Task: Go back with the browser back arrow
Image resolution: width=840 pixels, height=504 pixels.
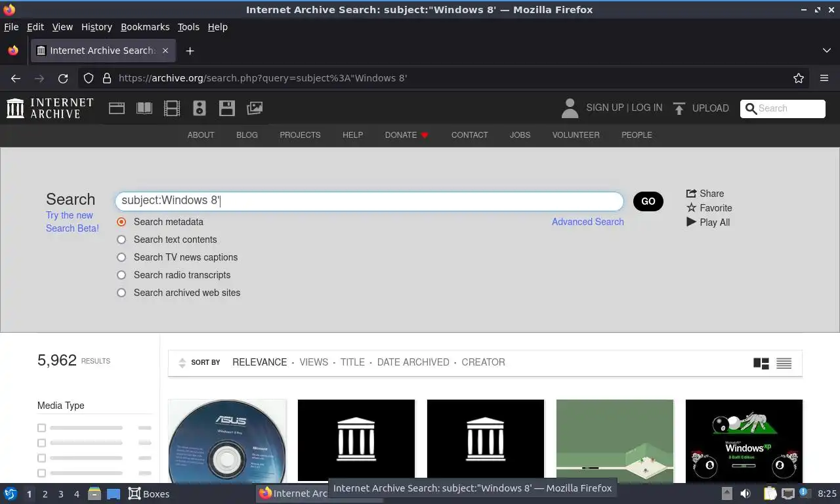Action: point(16,78)
